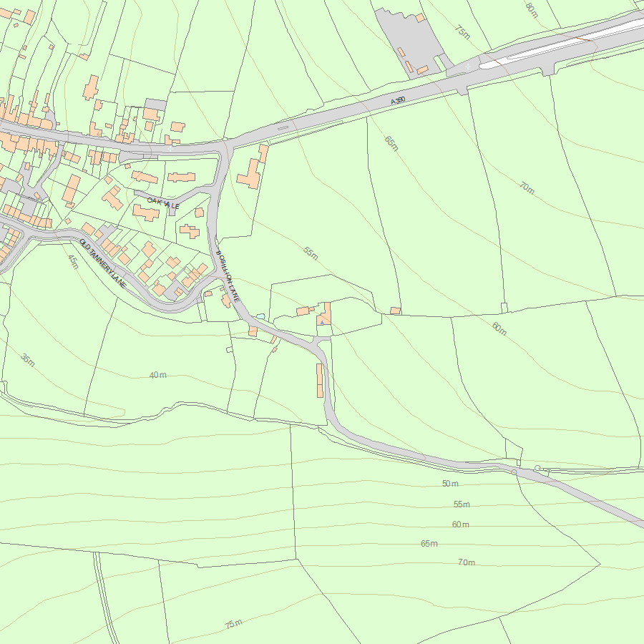
Task: Click the 80m contour label
Action: pos(532,11)
